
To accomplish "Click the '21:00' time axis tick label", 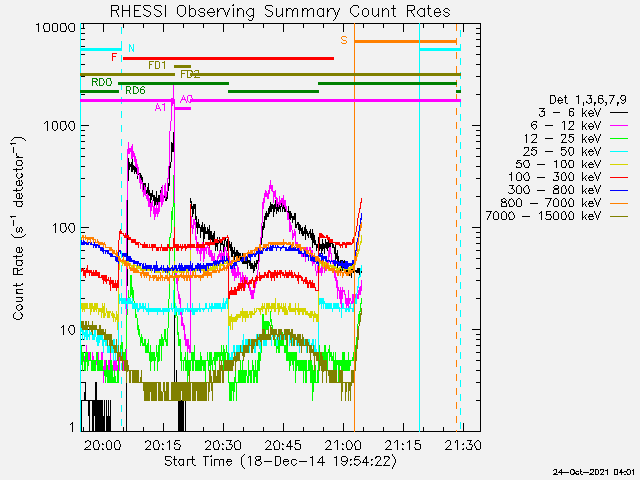I will (x=343, y=445).
